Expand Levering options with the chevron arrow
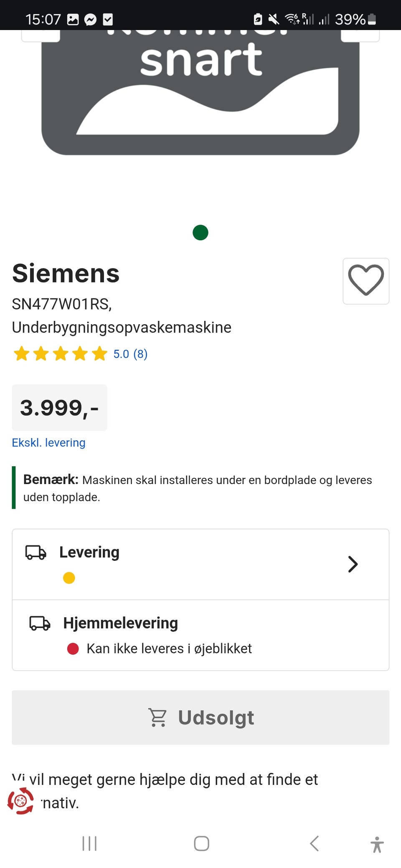Screen dimensions: 401x868 pyautogui.click(x=353, y=564)
